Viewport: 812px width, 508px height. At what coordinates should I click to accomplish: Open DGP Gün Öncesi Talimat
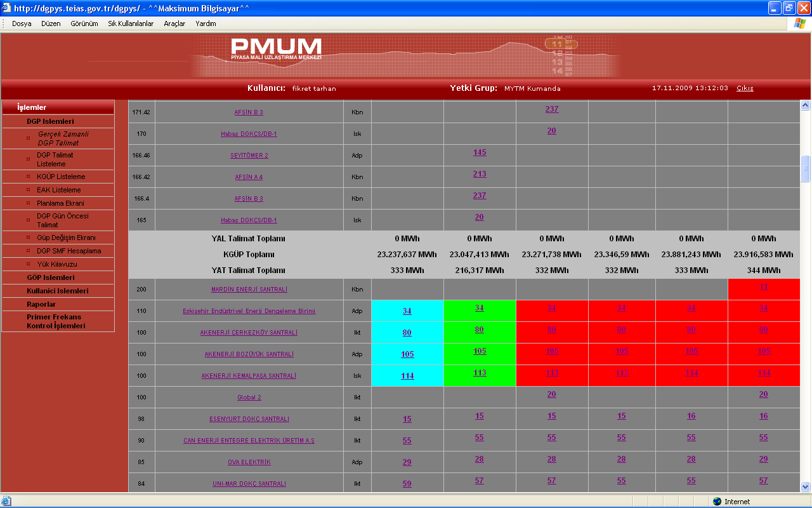pos(63,220)
